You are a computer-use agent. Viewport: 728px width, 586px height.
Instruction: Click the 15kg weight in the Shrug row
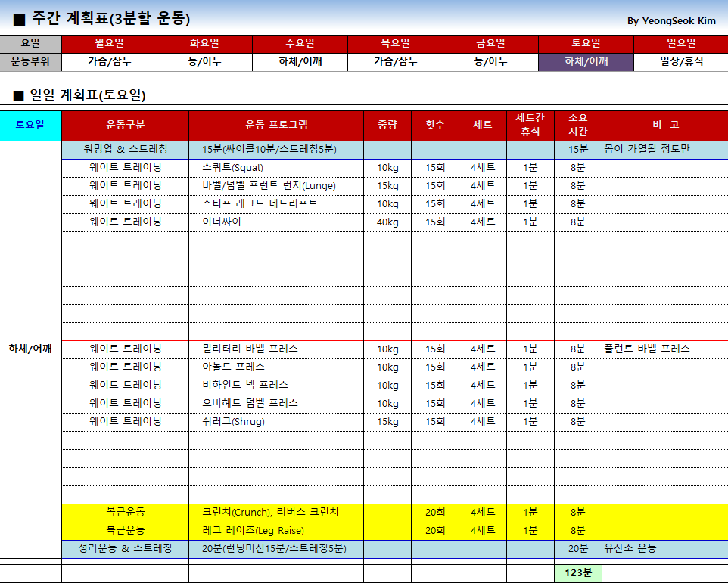click(387, 422)
